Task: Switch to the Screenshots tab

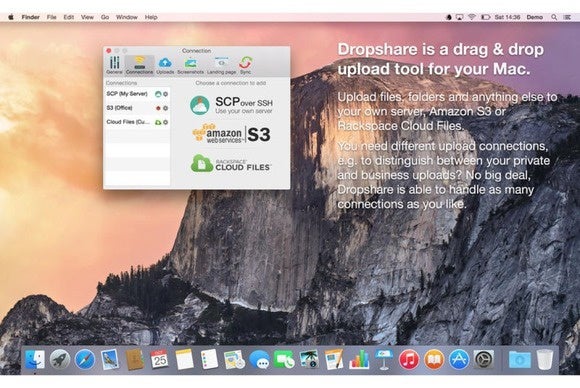Action: pyautogui.click(x=190, y=65)
